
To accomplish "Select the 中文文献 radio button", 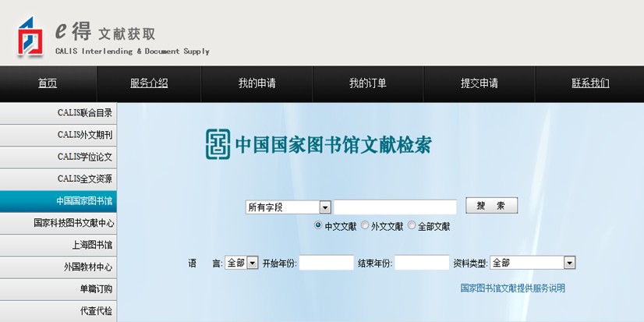I will [x=318, y=225].
